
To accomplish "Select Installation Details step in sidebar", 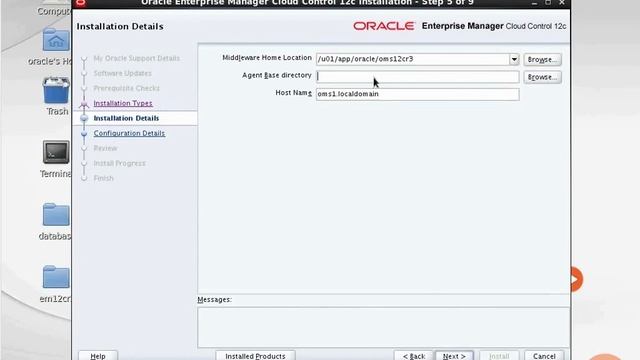I will point(126,118).
